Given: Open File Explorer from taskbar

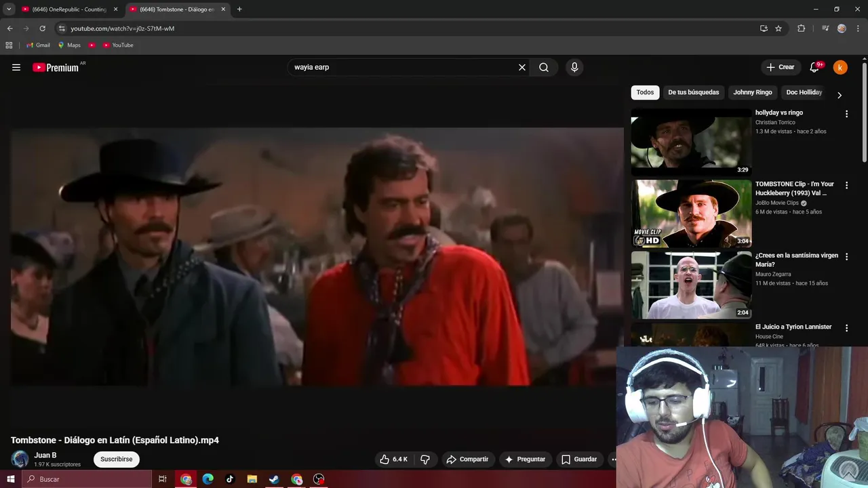Looking at the screenshot, I should 252,479.
